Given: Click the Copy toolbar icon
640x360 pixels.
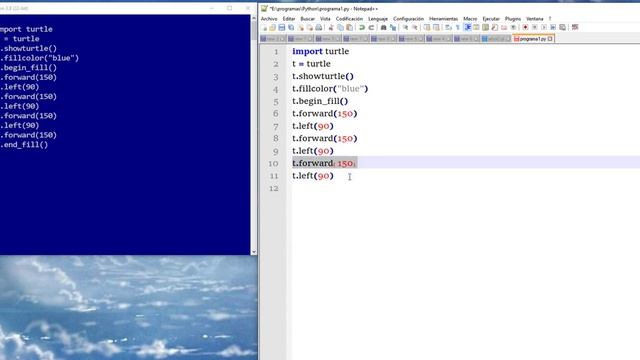Looking at the screenshot, I should [x=340, y=27].
